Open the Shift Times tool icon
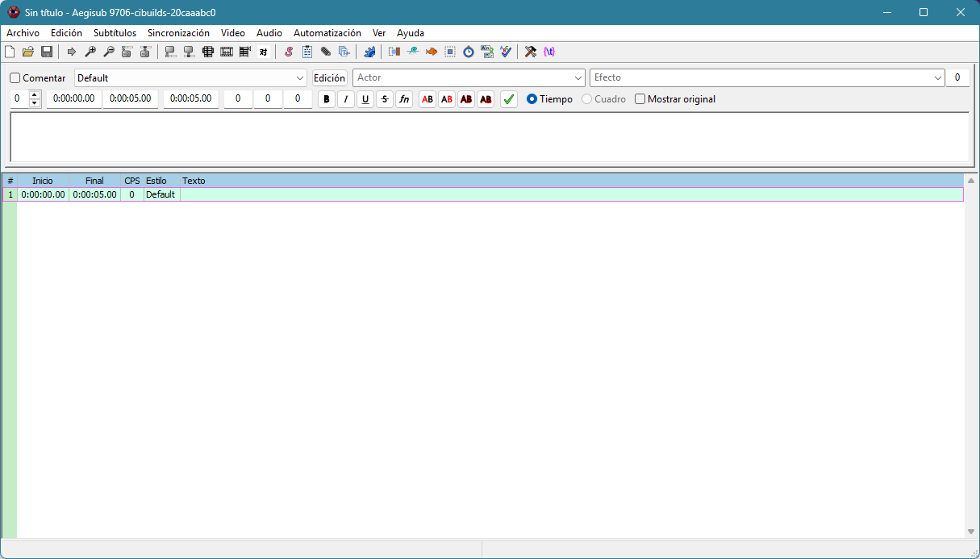This screenshot has height=559, width=980. [x=394, y=52]
